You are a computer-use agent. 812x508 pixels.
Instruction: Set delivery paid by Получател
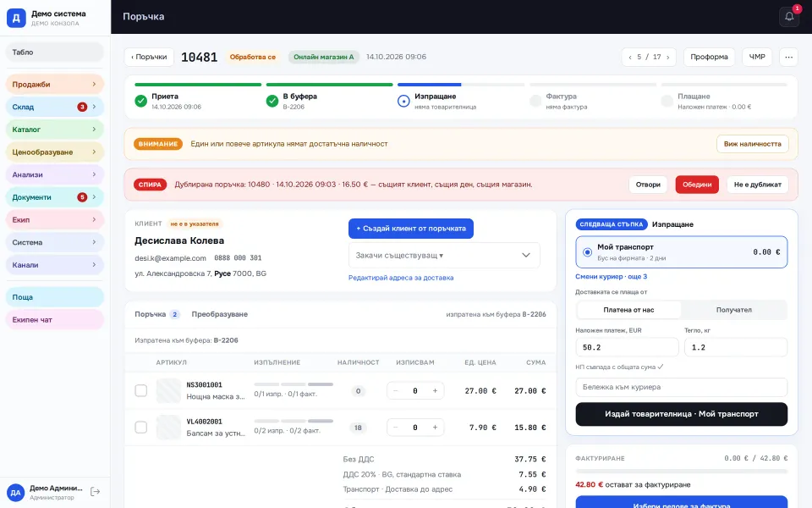point(734,310)
